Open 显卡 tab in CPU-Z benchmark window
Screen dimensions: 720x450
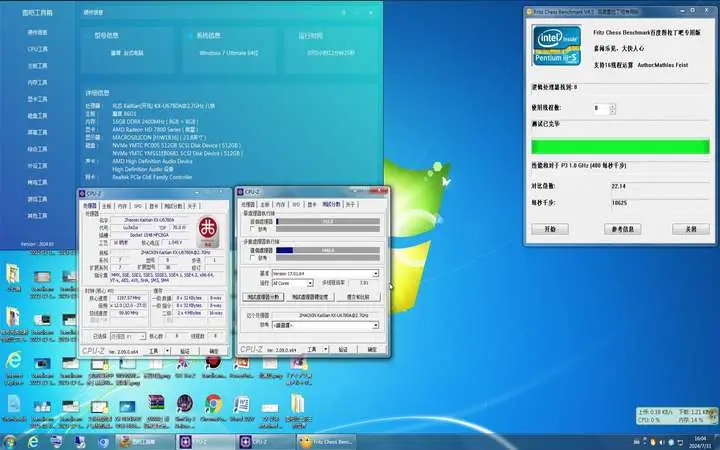[x=312, y=204]
